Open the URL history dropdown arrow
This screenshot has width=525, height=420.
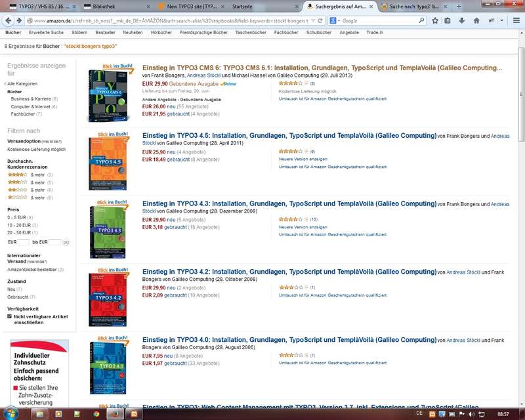[x=313, y=21]
